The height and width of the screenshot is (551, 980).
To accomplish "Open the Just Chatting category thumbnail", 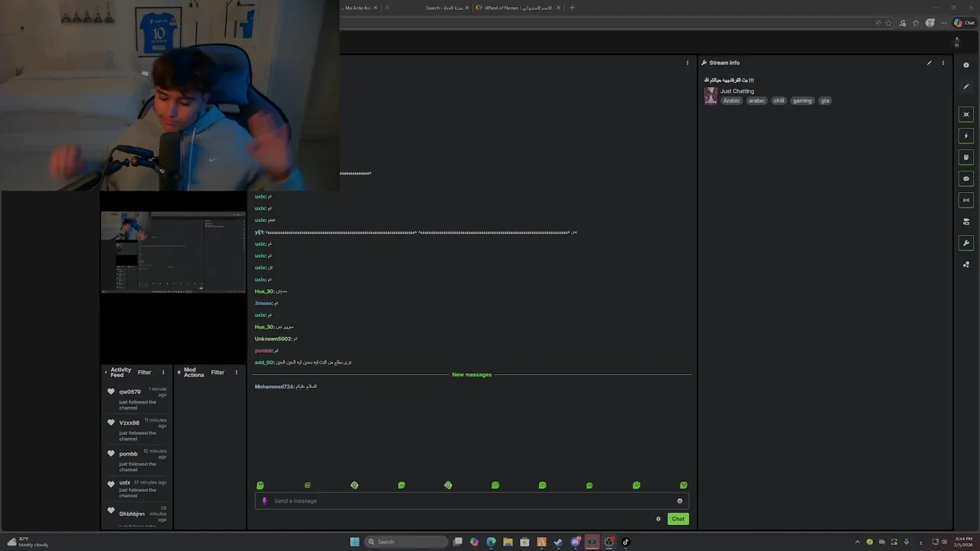I will click(710, 96).
